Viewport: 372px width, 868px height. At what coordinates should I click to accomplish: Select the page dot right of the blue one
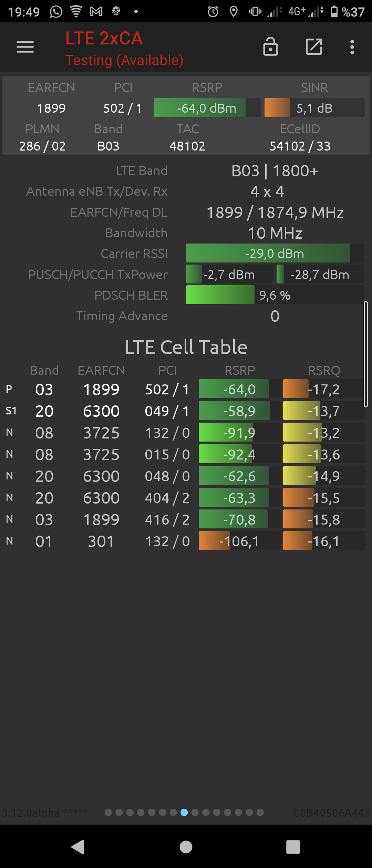tap(195, 813)
